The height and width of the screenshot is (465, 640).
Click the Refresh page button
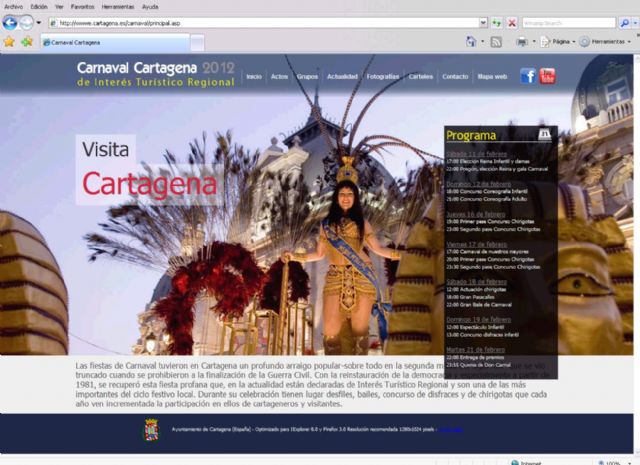(497, 22)
